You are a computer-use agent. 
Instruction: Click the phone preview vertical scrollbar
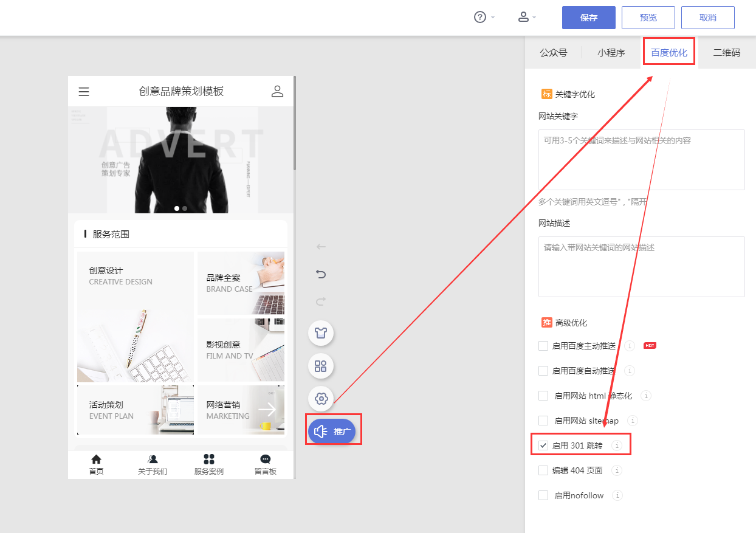(x=295, y=123)
